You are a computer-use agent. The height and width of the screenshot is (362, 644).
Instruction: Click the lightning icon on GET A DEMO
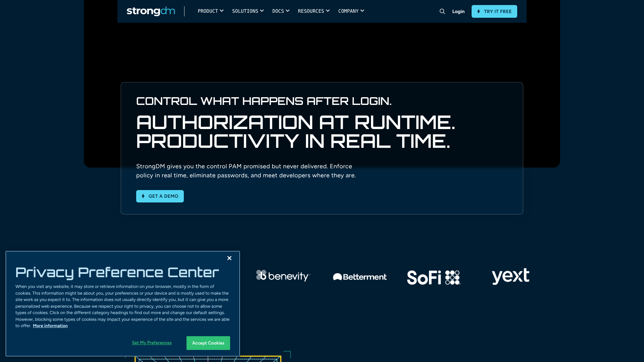coord(143,196)
